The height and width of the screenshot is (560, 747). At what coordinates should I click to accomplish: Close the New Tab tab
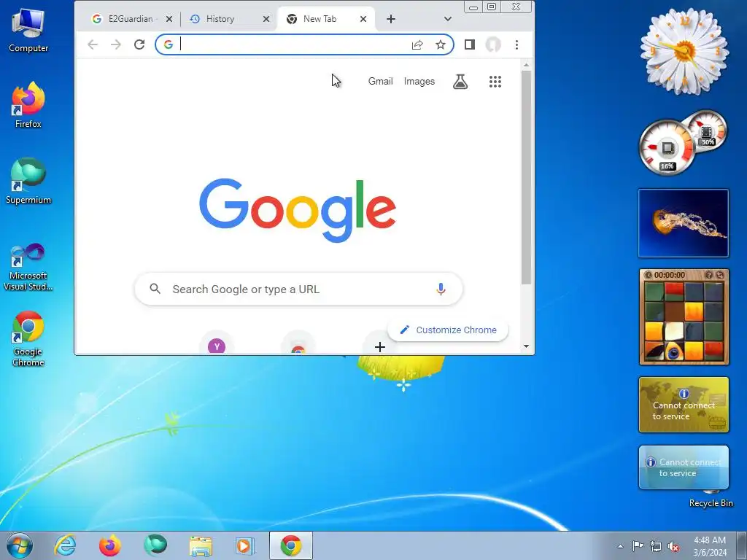coord(363,19)
